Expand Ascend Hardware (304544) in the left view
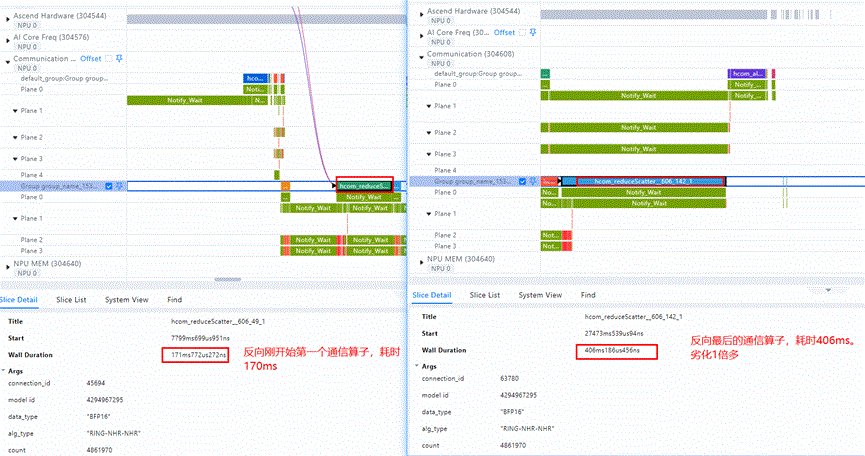865x456 pixels. point(8,19)
